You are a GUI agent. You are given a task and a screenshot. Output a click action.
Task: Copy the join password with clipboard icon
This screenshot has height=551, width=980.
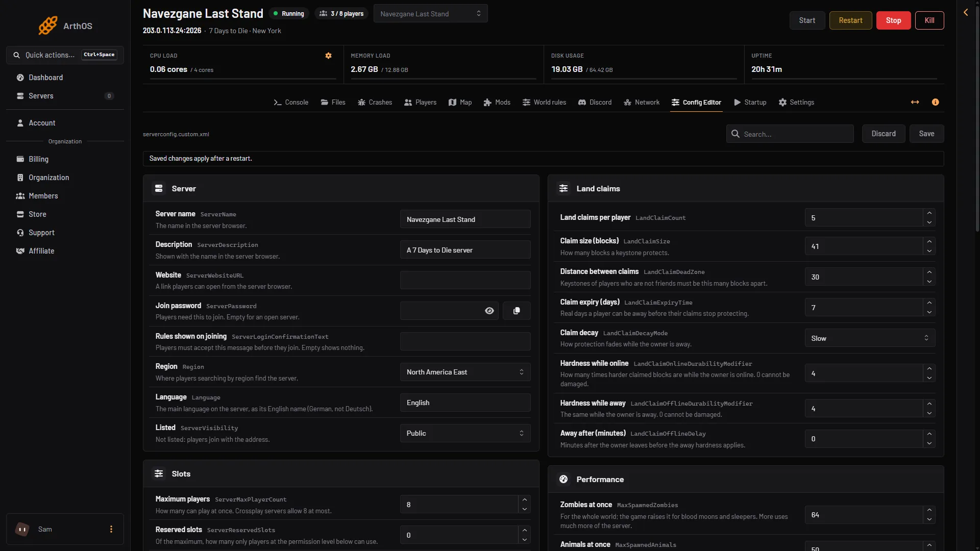517,311
